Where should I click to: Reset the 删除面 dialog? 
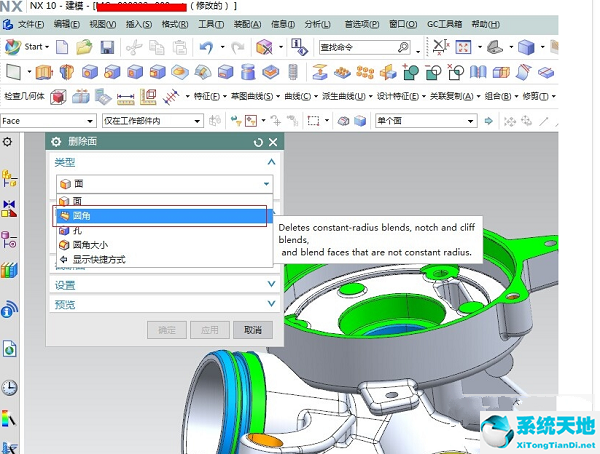click(x=258, y=142)
